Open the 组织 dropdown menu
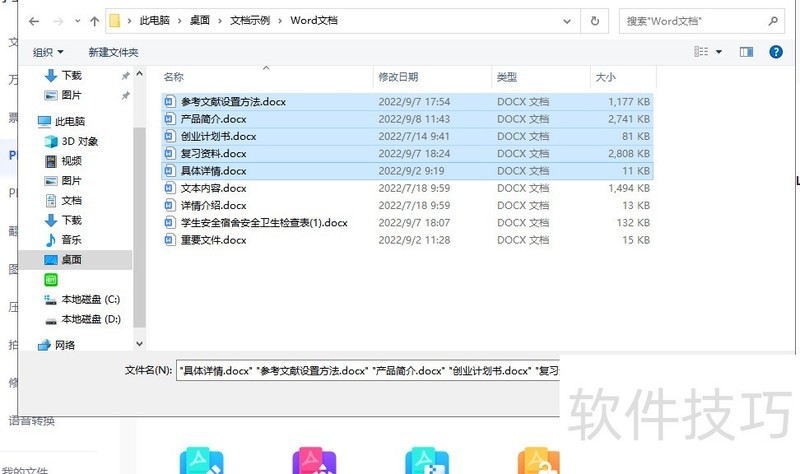 coord(48,52)
